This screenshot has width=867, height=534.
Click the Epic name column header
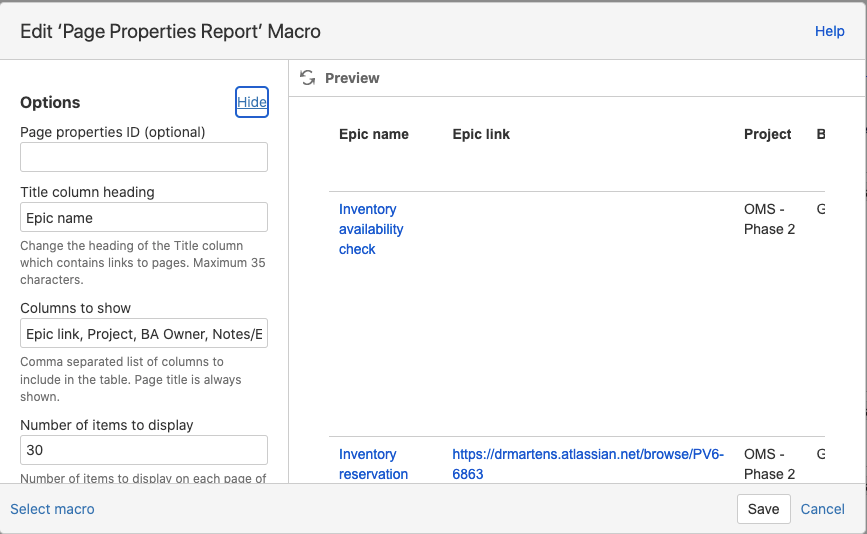tap(374, 134)
